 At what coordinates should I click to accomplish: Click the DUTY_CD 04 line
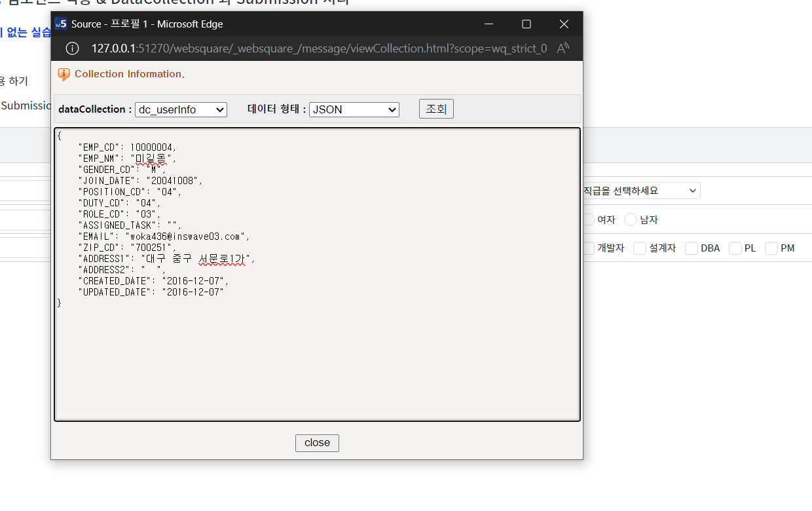pyautogui.click(x=119, y=203)
